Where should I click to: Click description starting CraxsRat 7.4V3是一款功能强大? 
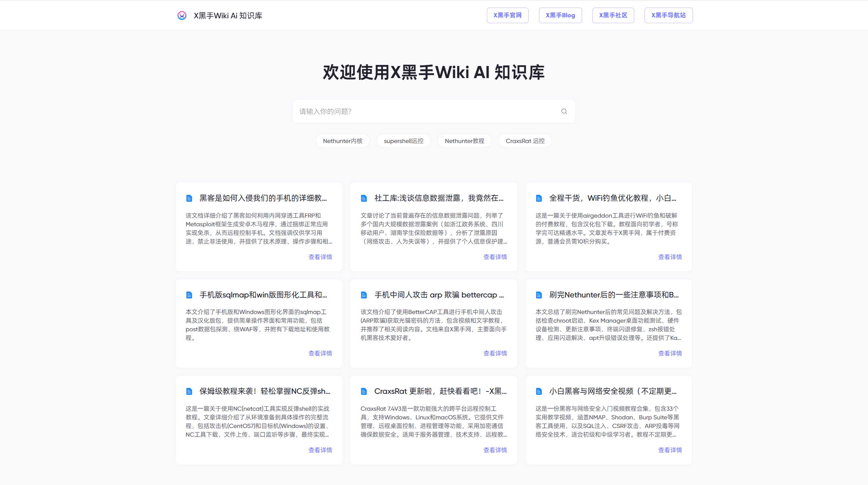[x=434, y=421]
